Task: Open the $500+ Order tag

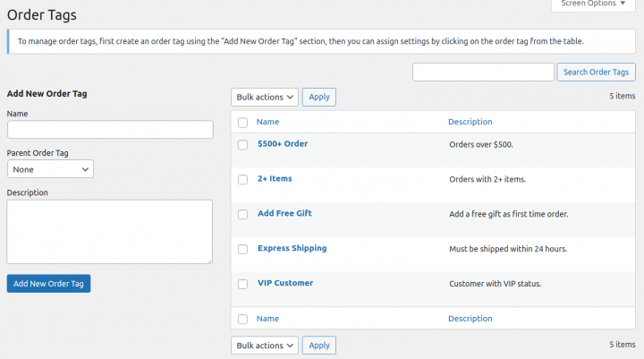Action: coord(283,144)
